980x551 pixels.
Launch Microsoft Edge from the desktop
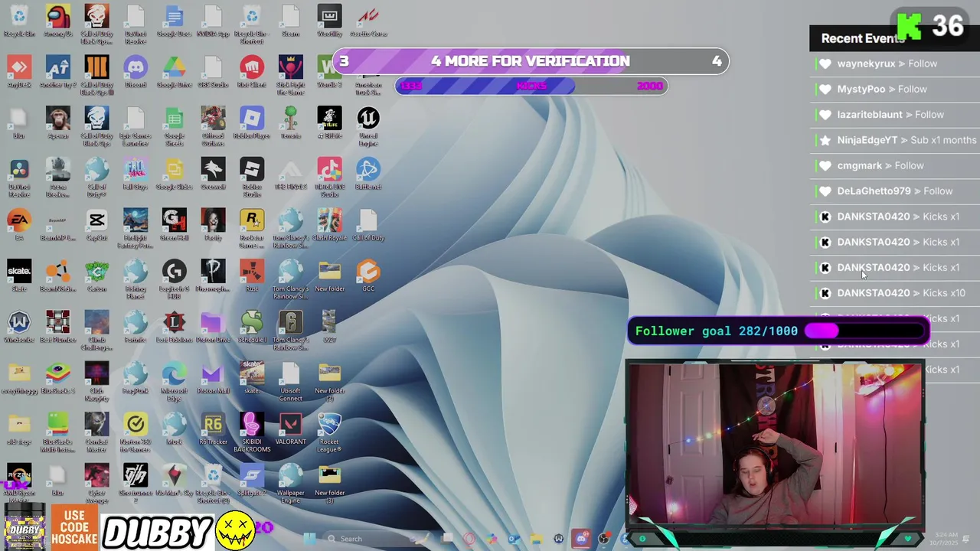(174, 382)
